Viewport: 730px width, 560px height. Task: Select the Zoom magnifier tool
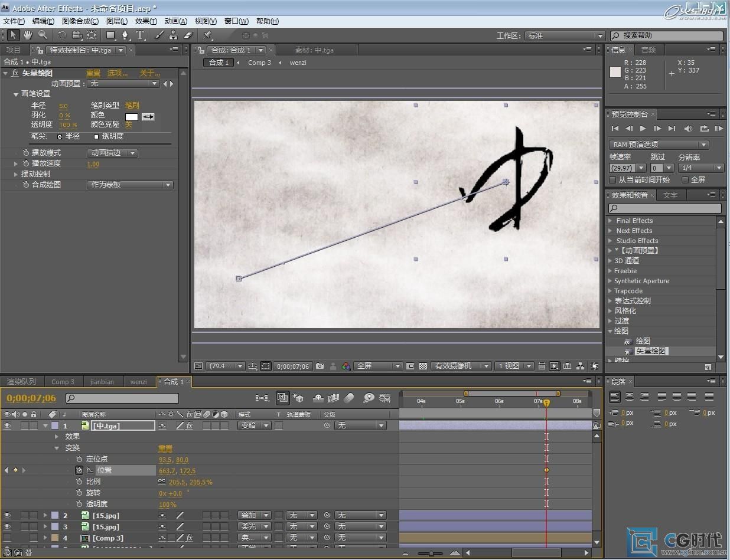43,35
